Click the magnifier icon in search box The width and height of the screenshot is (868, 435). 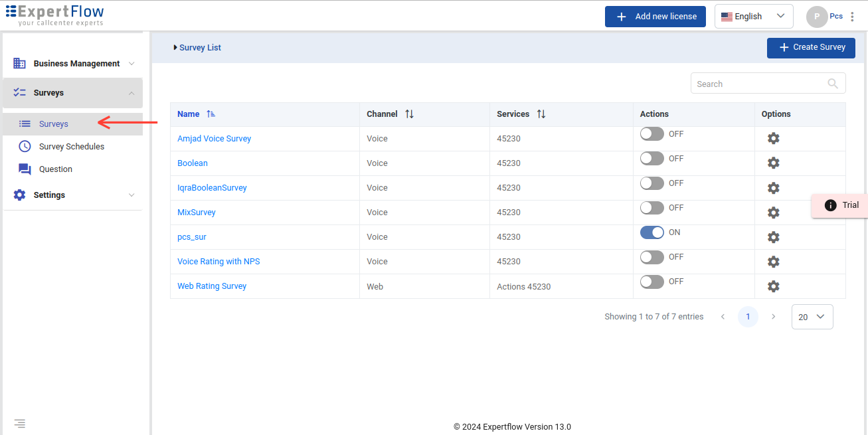(x=833, y=84)
